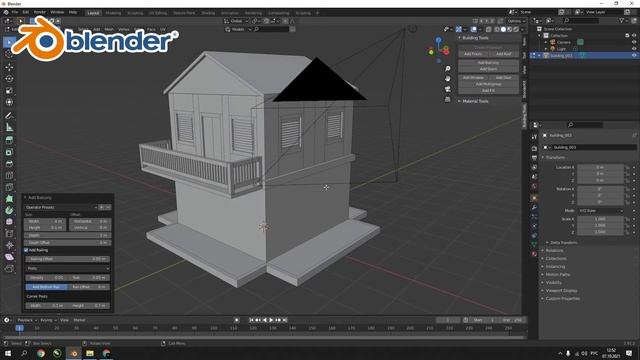The image size is (640, 360).
Task: Toggle the Add Railing checkbox
Action: (26, 250)
